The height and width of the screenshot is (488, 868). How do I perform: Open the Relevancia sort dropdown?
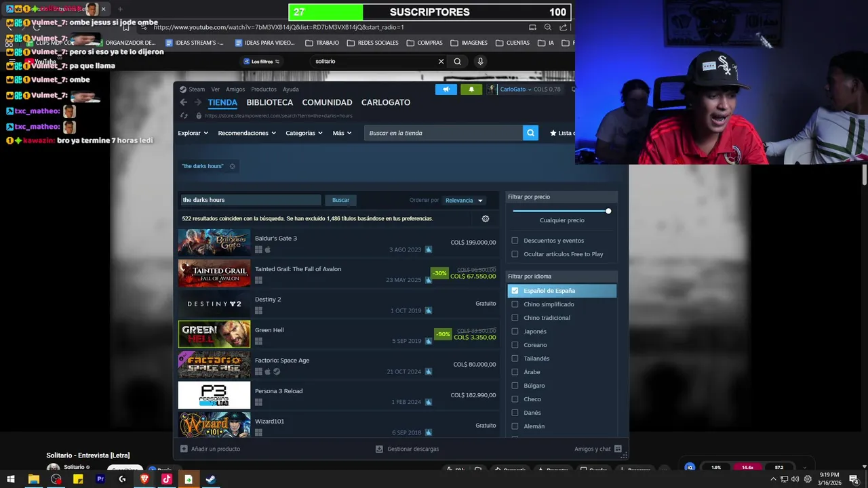[x=464, y=201]
